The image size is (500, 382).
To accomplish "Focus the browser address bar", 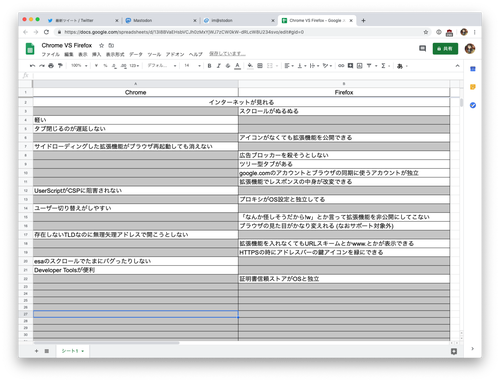I will (x=240, y=32).
